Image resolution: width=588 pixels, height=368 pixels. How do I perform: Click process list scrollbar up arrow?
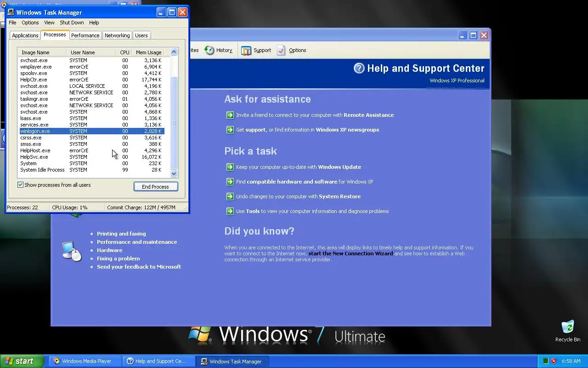(174, 52)
